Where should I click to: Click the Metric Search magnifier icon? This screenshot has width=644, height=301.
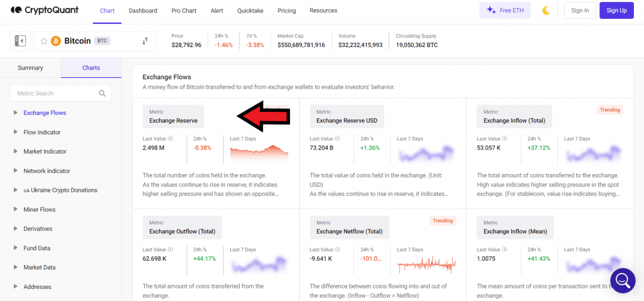coord(103,93)
